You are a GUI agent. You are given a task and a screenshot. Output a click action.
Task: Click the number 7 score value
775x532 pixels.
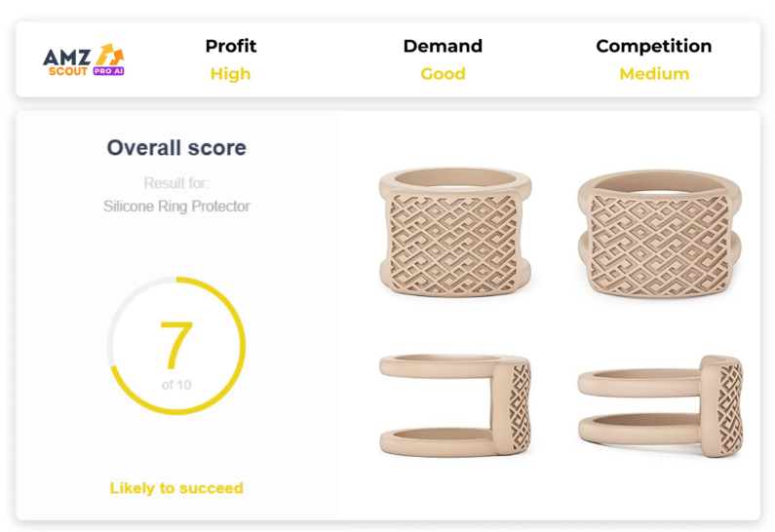pyautogui.click(x=176, y=344)
